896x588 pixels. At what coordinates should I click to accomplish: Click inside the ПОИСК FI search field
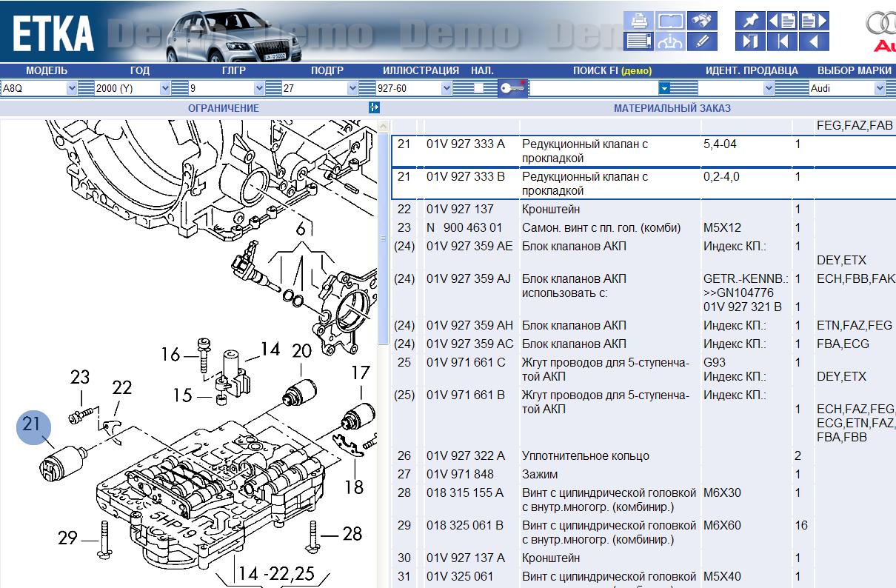[x=594, y=88]
